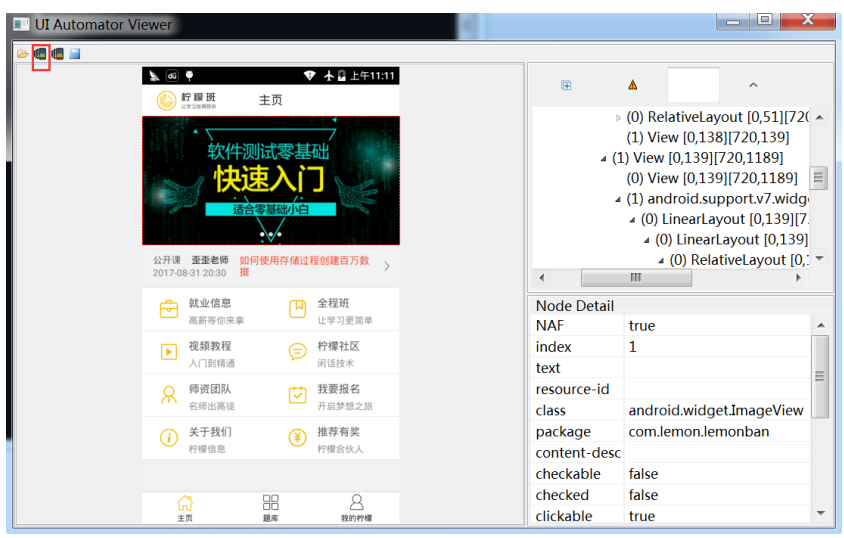Click the briefcase icon for 就业信息
844x538 pixels.
169,310
